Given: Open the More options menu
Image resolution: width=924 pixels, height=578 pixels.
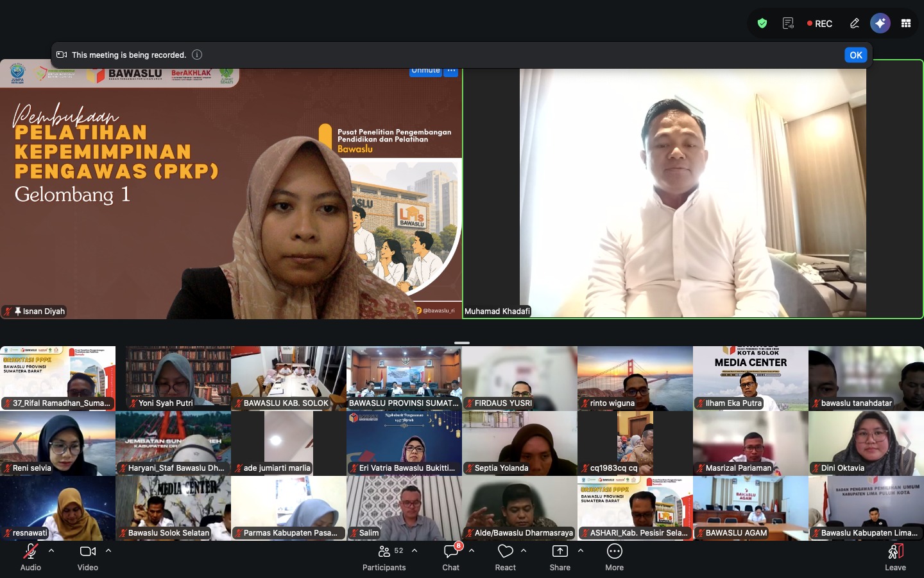Looking at the screenshot, I should click(615, 557).
